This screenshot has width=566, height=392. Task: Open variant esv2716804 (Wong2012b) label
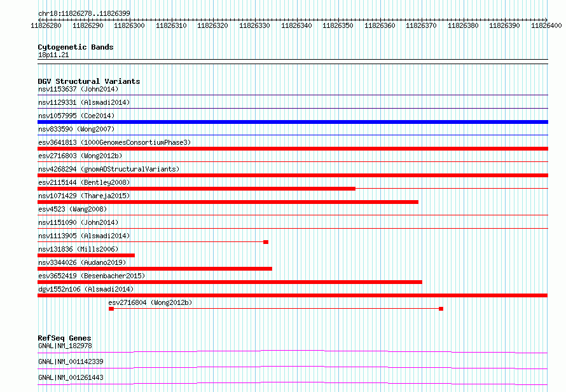[150, 302]
